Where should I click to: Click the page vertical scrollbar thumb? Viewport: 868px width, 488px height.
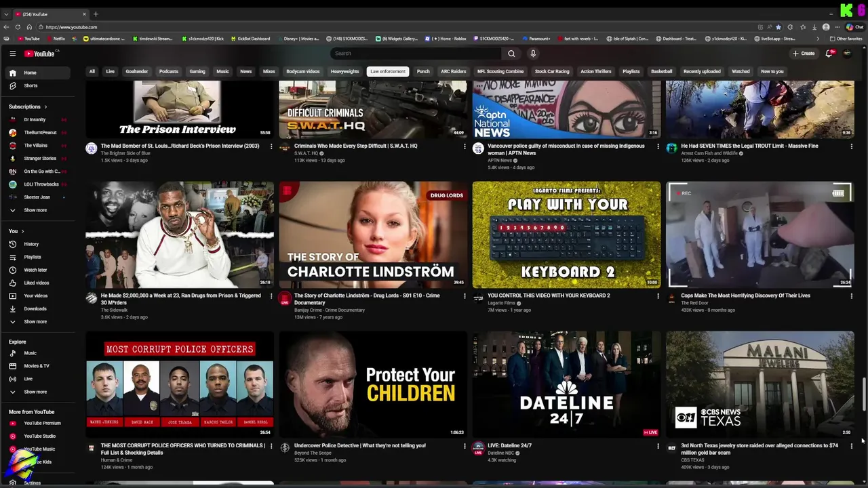coord(863,394)
